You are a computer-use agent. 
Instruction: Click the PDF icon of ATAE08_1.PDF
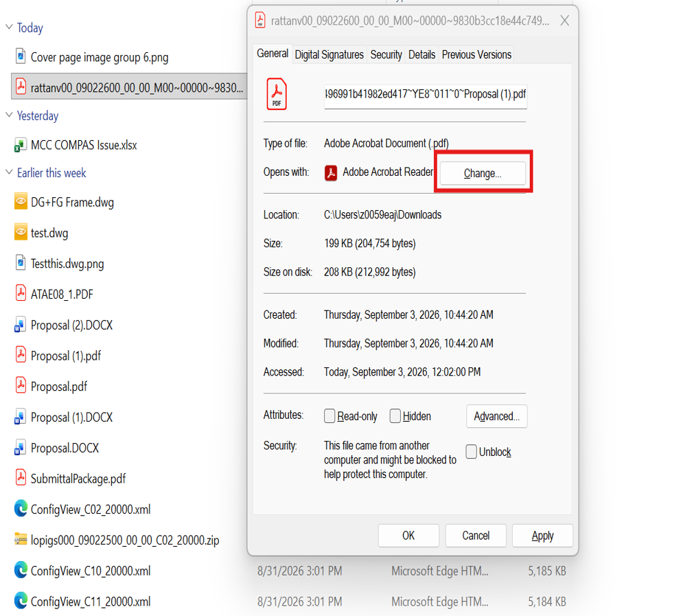pyautogui.click(x=21, y=293)
